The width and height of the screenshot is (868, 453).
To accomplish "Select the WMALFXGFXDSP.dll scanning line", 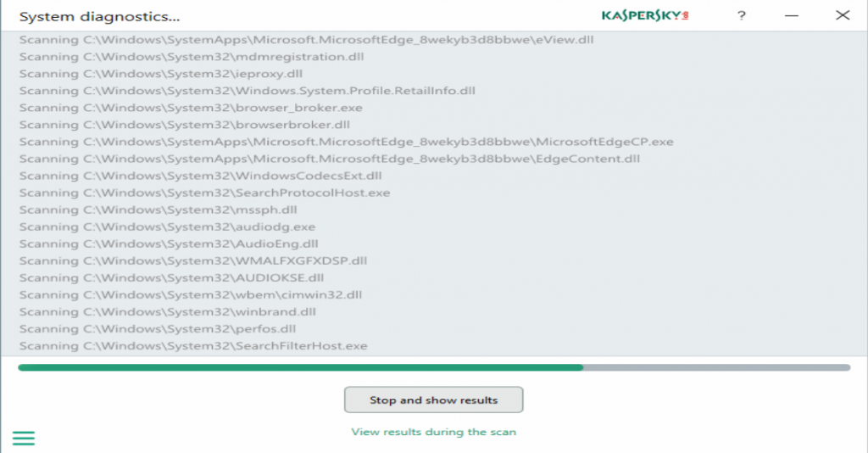I will point(192,260).
